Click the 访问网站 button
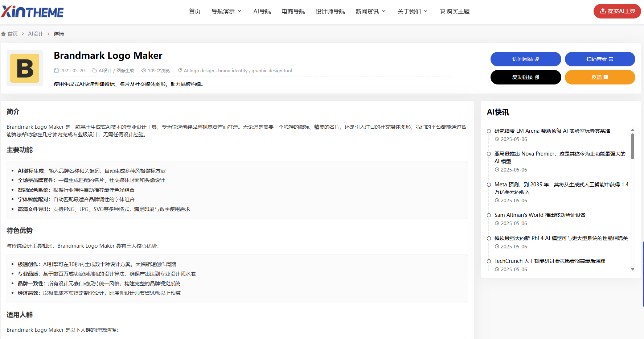The image size is (644, 339). pos(526,59)
